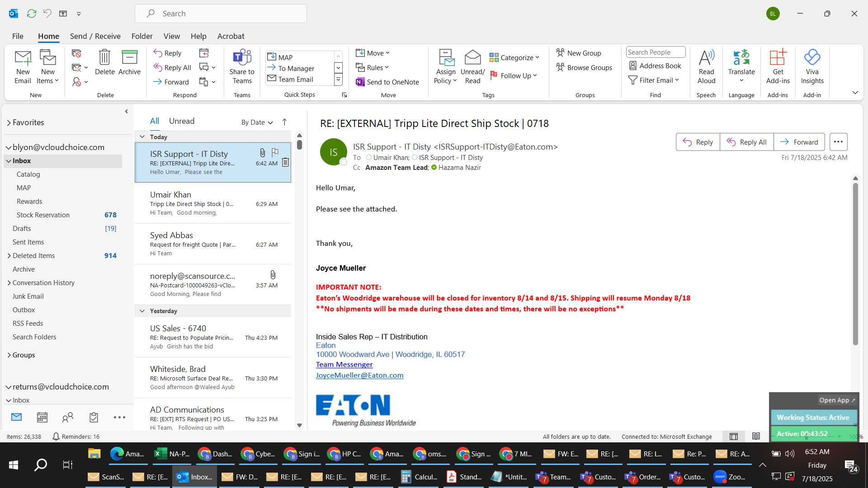This screenshot has height=488, width=868.
Task: Open the Help tab
Action: (x=198, y=36)
